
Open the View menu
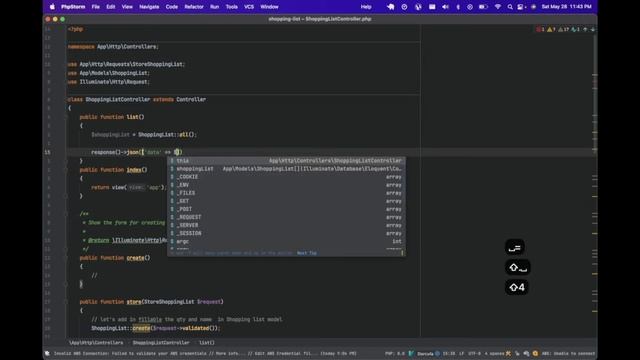click(127, 7)
